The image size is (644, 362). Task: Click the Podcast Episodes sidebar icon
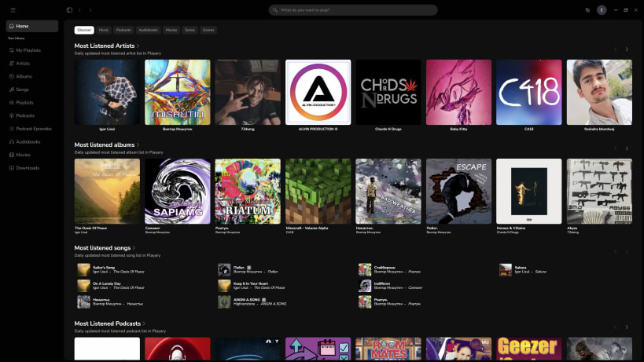point(12,129)
